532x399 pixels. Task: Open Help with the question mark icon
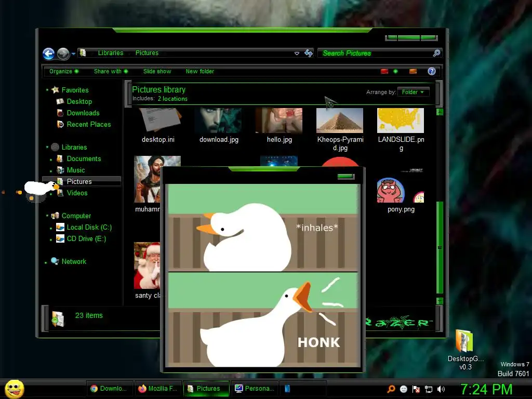tap(432, 71)
